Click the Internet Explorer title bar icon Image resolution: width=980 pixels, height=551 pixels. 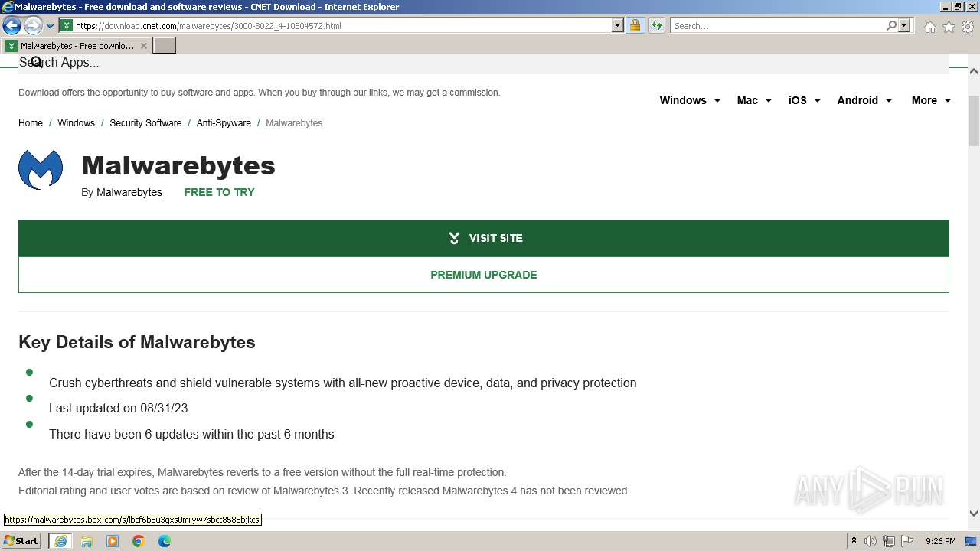(x=8, y=7)
